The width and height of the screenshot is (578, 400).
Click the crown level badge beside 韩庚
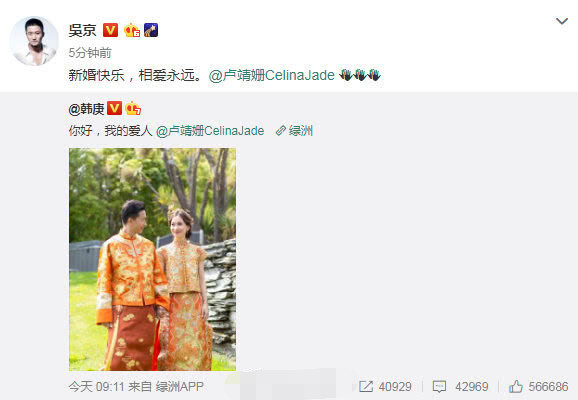pos(133,108)
